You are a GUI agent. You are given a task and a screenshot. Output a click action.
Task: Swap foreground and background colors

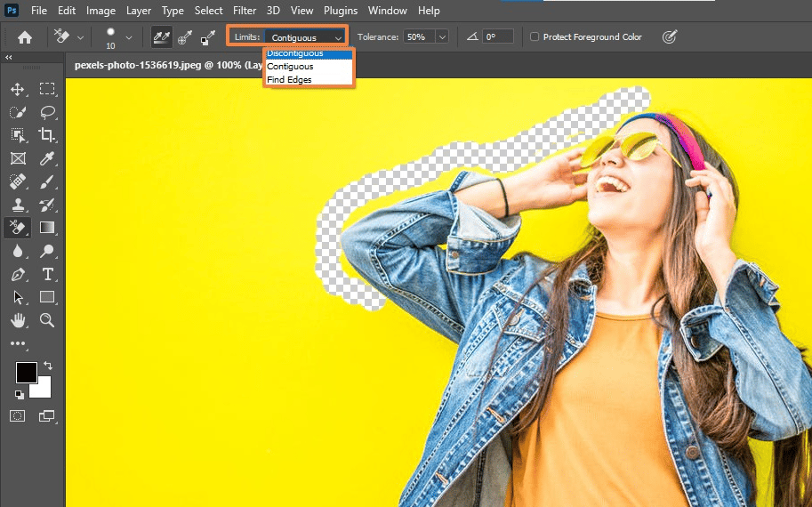tap(47, 366)
